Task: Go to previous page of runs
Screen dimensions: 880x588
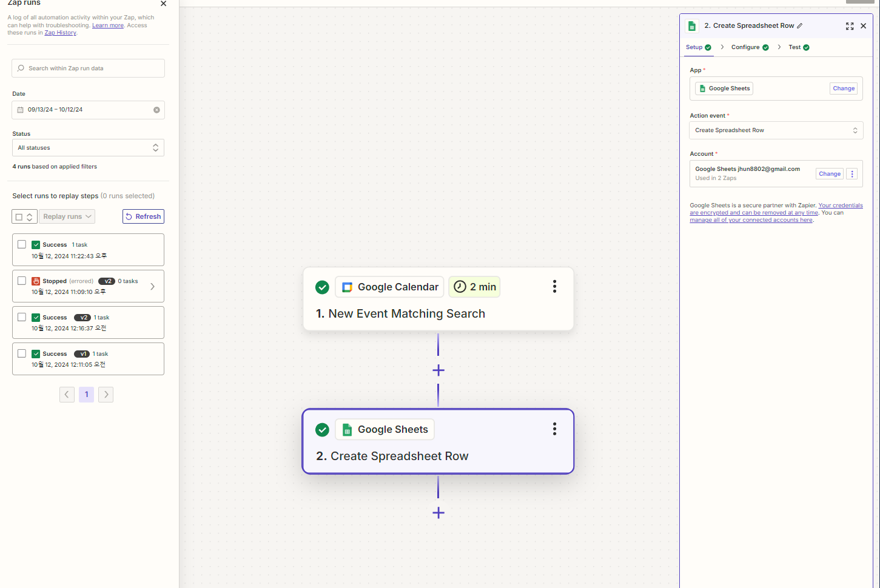Action: 67,395
